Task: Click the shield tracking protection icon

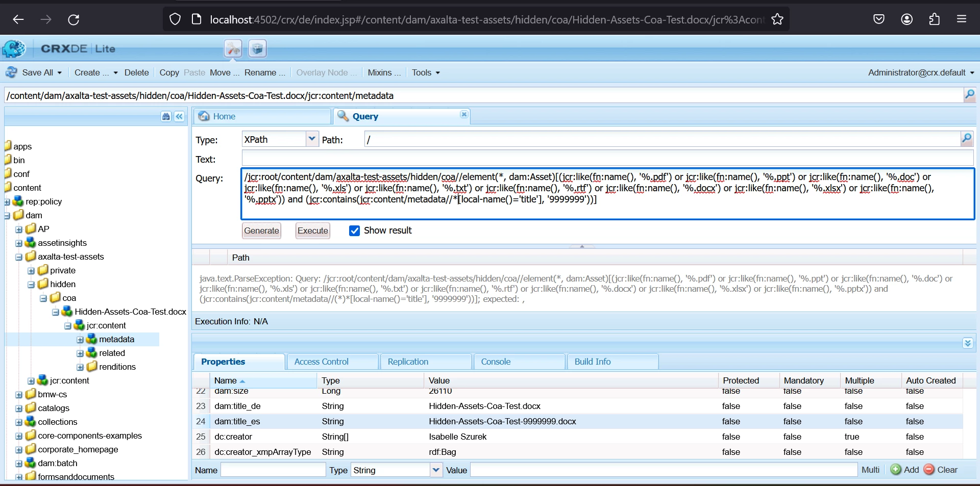Action: point(175,19)
